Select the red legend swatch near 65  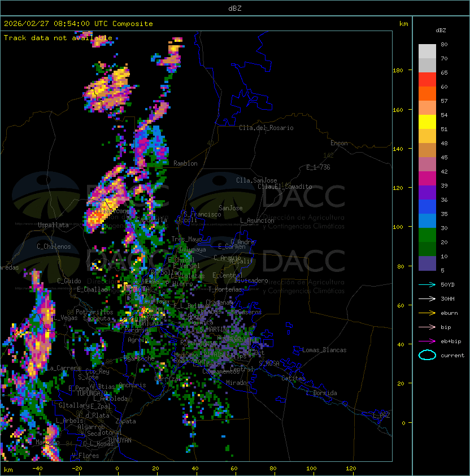[x=427, y=80]
